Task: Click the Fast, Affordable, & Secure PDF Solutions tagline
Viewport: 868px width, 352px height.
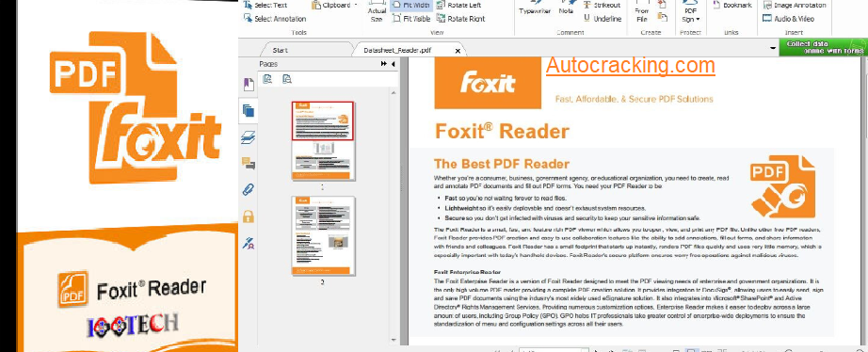Action: pos(634,99)
